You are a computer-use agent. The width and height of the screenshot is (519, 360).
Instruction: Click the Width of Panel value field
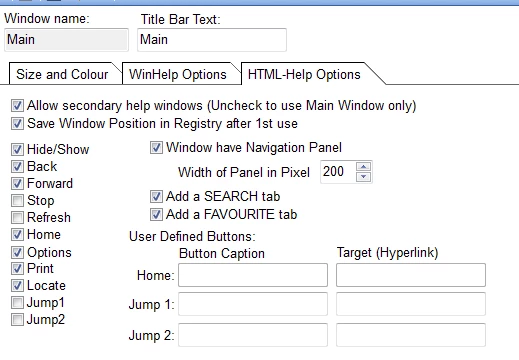click(x=338, y=172)
